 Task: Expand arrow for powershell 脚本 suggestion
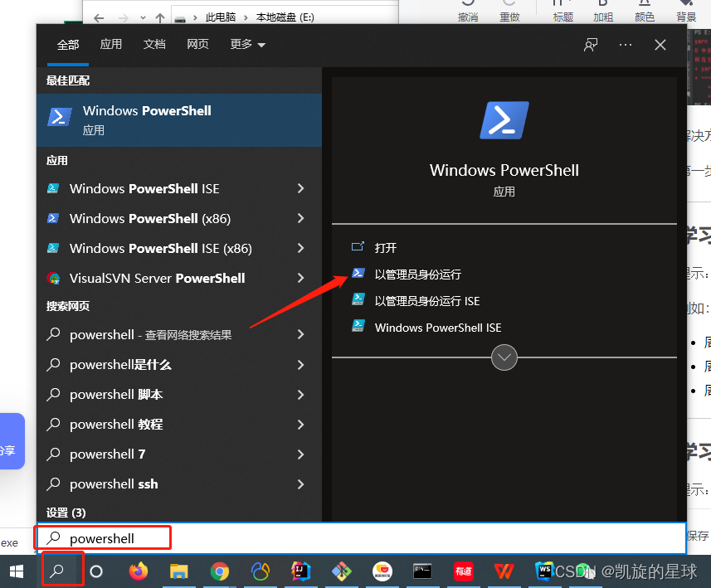[x=300, y=395]
